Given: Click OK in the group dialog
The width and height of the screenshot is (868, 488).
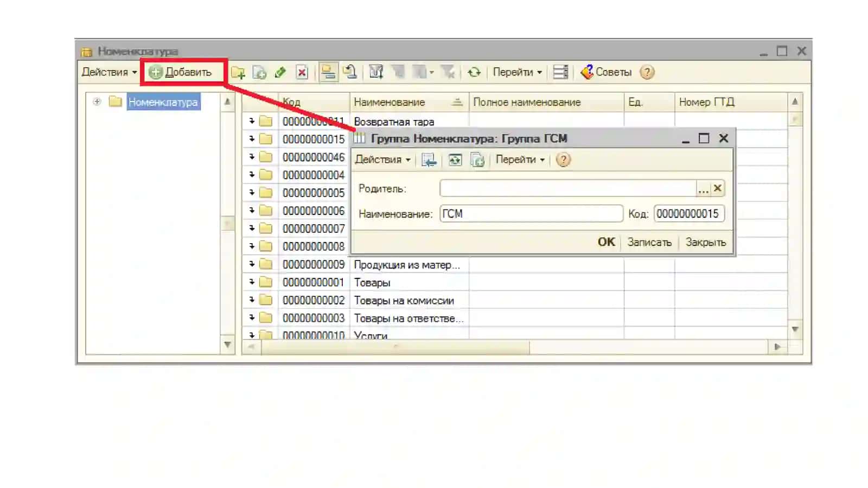Looking at the screenshot, I should pyautogui.click(x=606, y=242).
